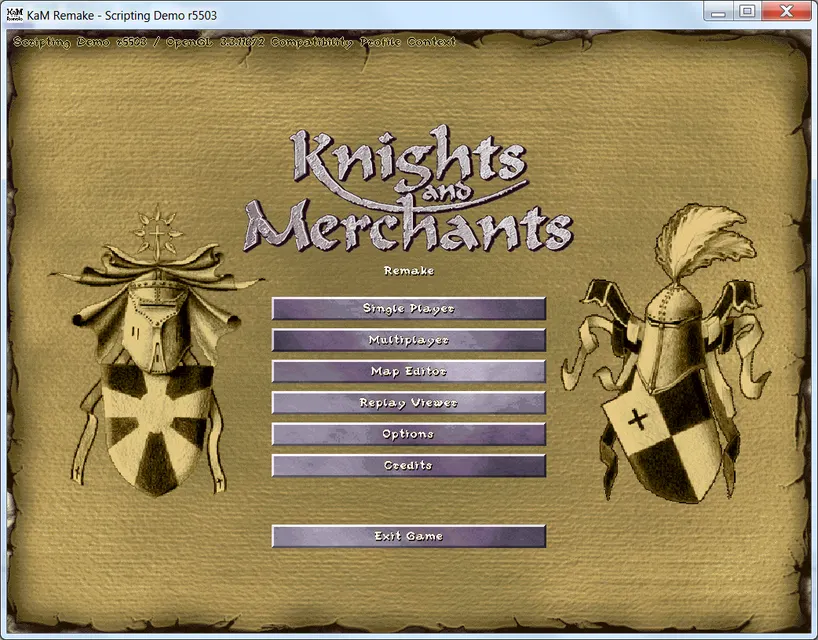Viewport: 818px width, 640px height.
Task: Launch the Map Editor
Action: tap(408, 371)
